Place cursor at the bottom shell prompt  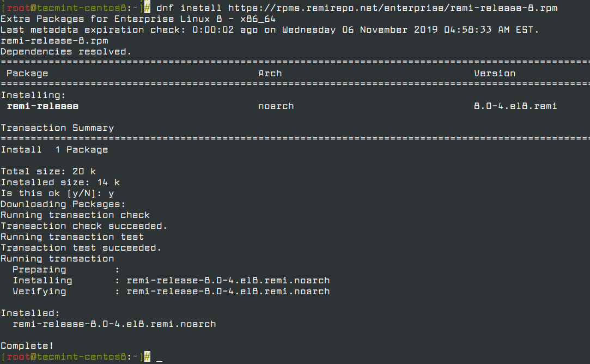pyautogui.click(x=159, y=357)
